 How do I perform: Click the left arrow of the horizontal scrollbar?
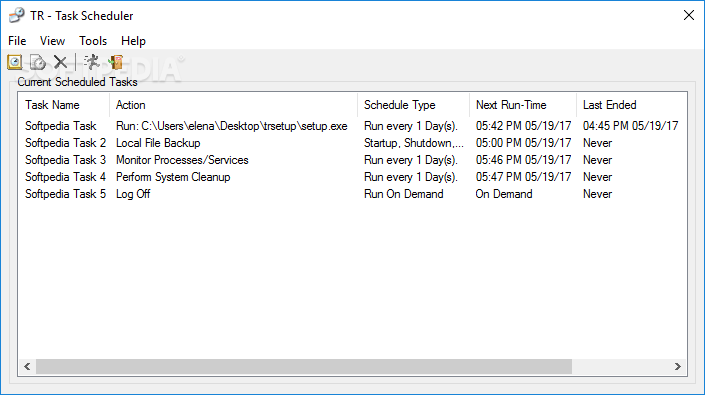27,367
